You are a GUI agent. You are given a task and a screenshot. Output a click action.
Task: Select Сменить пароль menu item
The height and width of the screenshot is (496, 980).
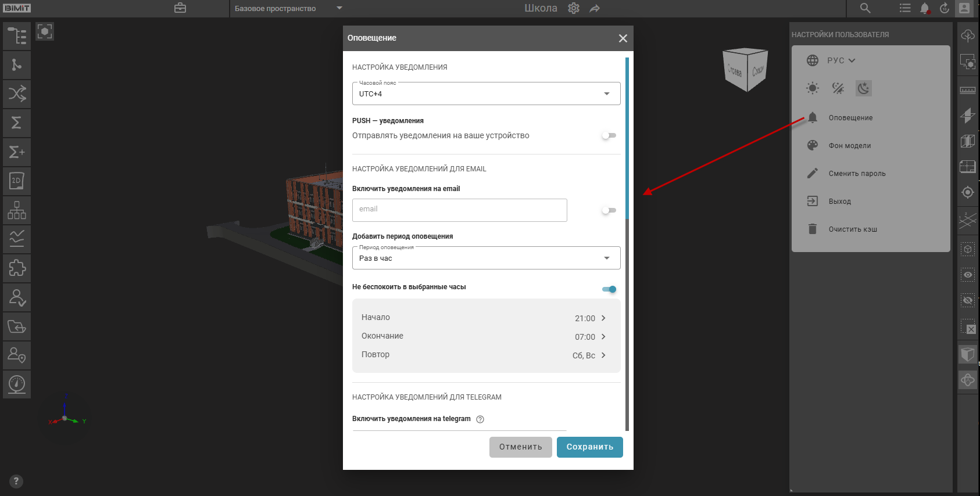857,174
